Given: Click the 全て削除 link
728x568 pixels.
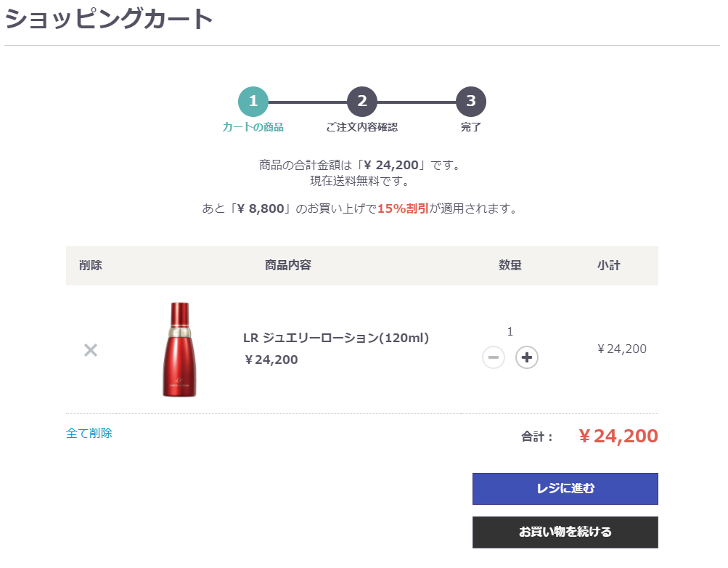Looking at the screenshot, I should (89, 433).
